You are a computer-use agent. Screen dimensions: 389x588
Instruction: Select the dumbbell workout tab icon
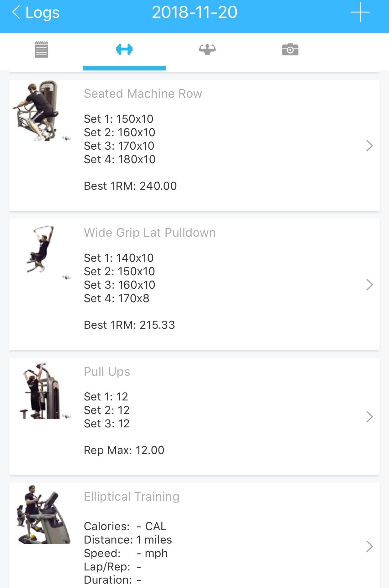(124, 49)
